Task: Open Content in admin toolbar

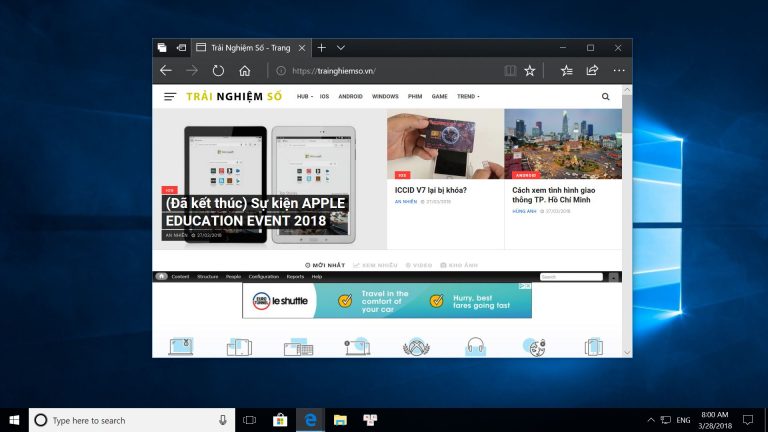Action: [x=180, y=277]
